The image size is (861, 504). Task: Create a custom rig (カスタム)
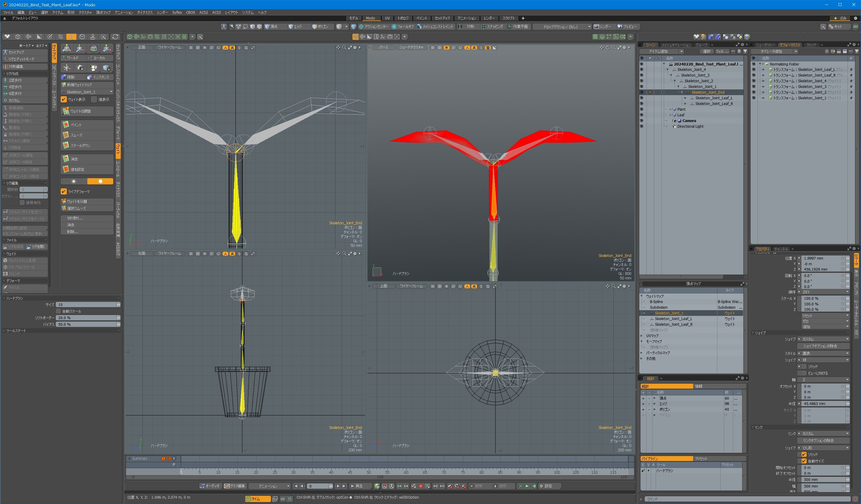pos(25,101)
